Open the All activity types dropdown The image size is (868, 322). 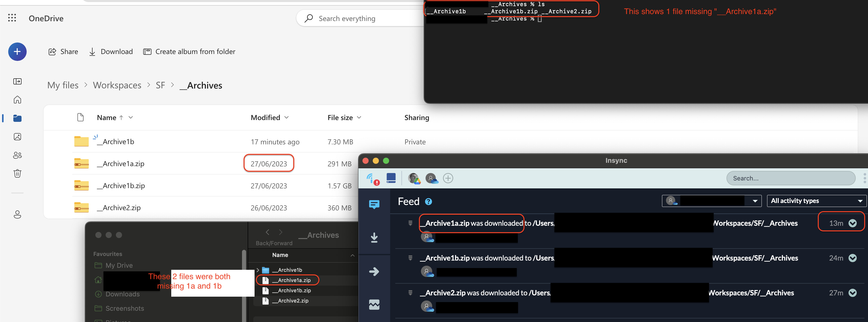point(816,201)
